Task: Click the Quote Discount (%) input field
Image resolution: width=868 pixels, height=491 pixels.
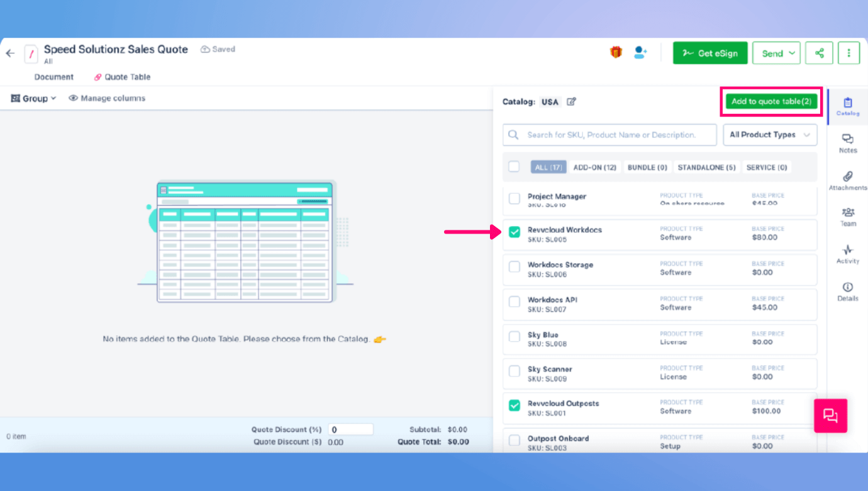Action: click(x=350, y=429)
